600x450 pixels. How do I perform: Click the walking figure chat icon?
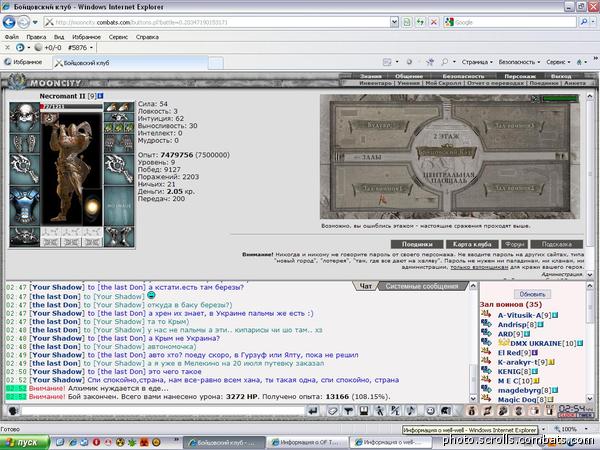(x=379, y=411)
